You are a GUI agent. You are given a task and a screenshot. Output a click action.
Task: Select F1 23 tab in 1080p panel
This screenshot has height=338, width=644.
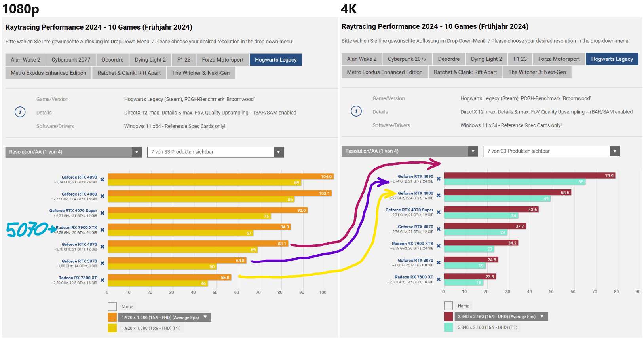click(x=184, y=60)
